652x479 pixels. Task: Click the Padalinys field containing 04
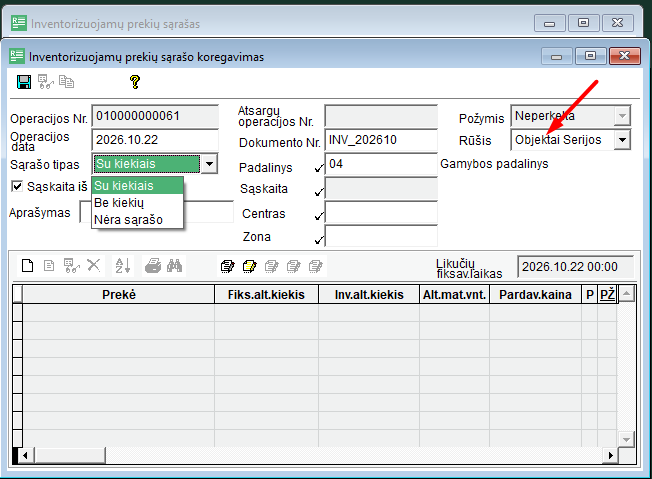click(x=381, y=164)
